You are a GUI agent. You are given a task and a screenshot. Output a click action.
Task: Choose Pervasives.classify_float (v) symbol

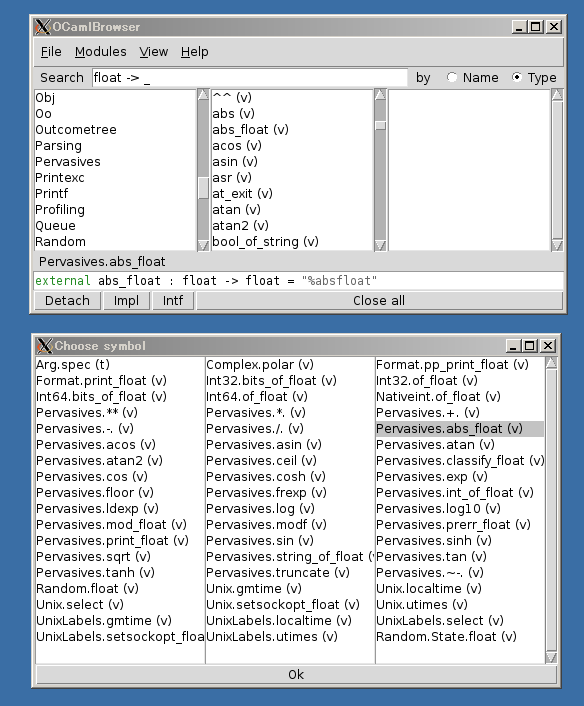point(460,461)
